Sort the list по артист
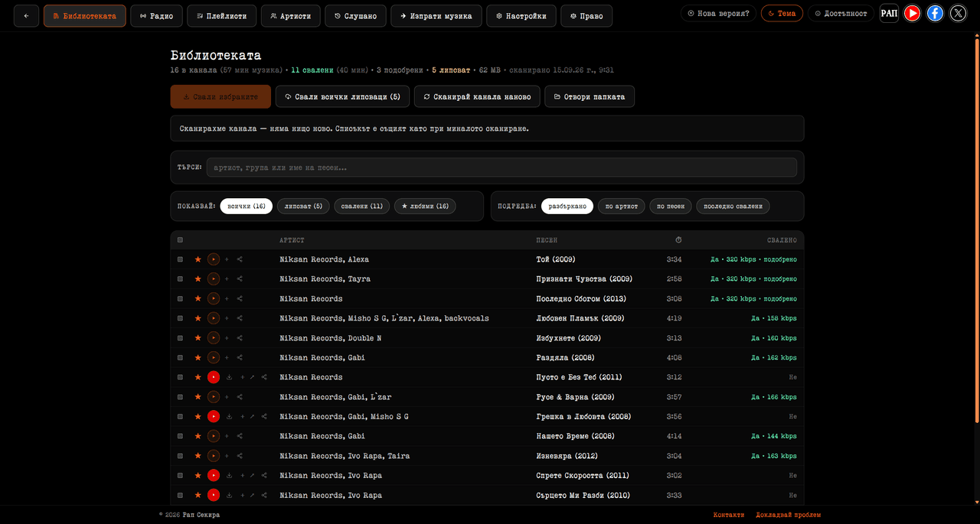This screenshot has height=524, width=980. pos(621,207)
